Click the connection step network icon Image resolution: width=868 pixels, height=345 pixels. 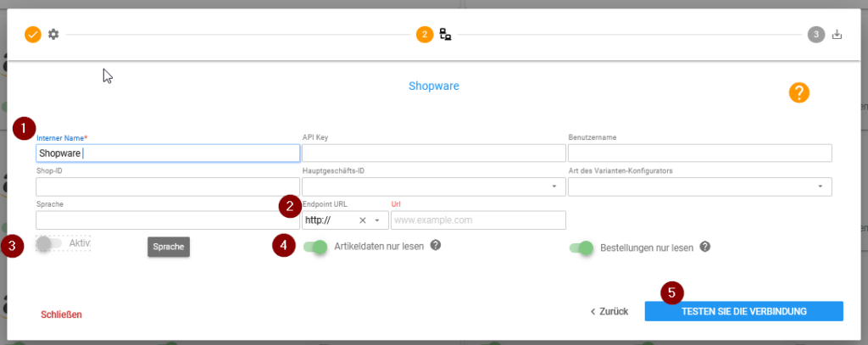point(445,35)
